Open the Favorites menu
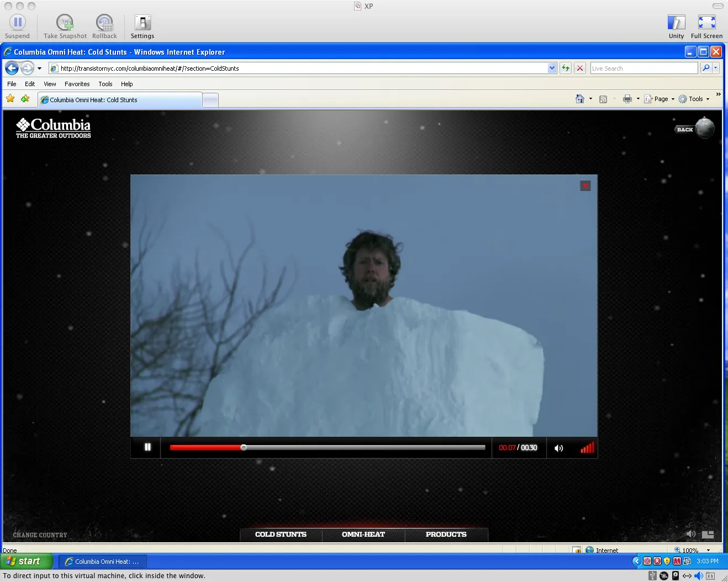 [x=77, y=84]
